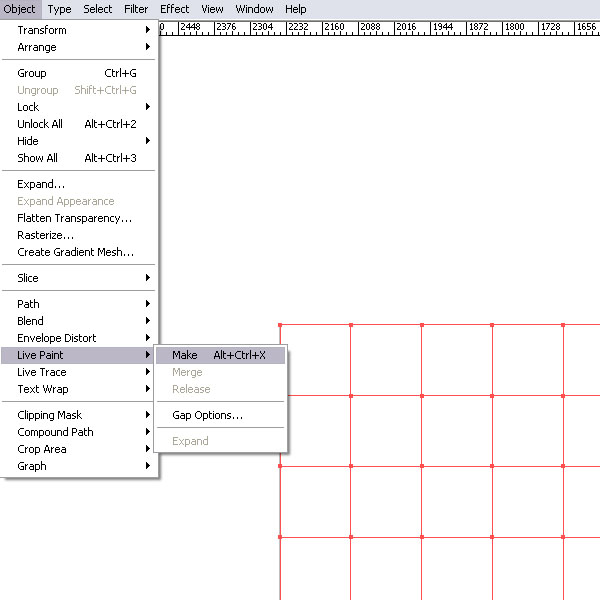
Task: Expand the Compound Path submenu
Action: click(x=79, y=432)
